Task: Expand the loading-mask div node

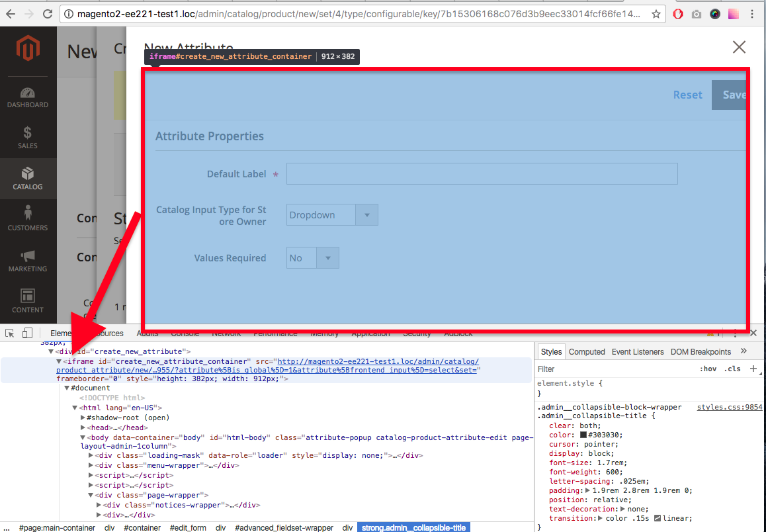Action: (91, 455)
